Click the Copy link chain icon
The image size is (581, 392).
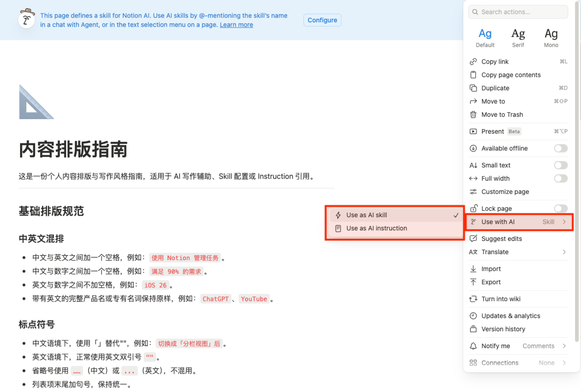pyautogui.click(x=473, y=62)
